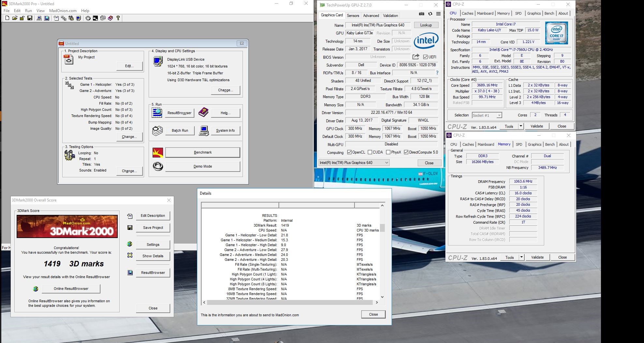Click the BIOS export share icon in GPU-Z
Screen dimensions: 644x343
(x=416, y=57)
